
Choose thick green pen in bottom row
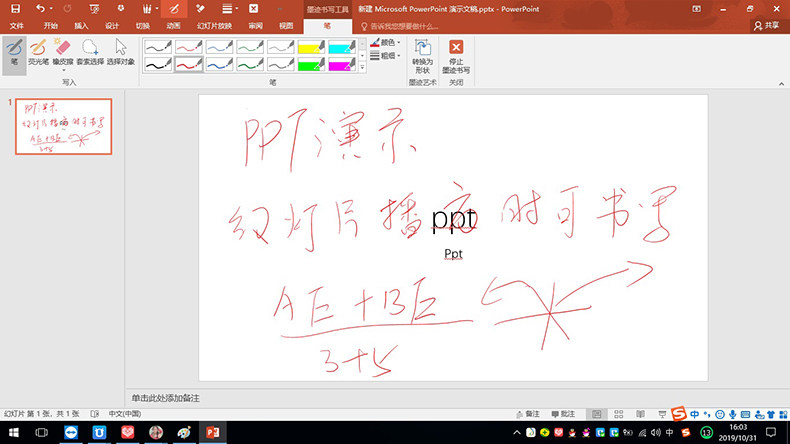point(250,65)
